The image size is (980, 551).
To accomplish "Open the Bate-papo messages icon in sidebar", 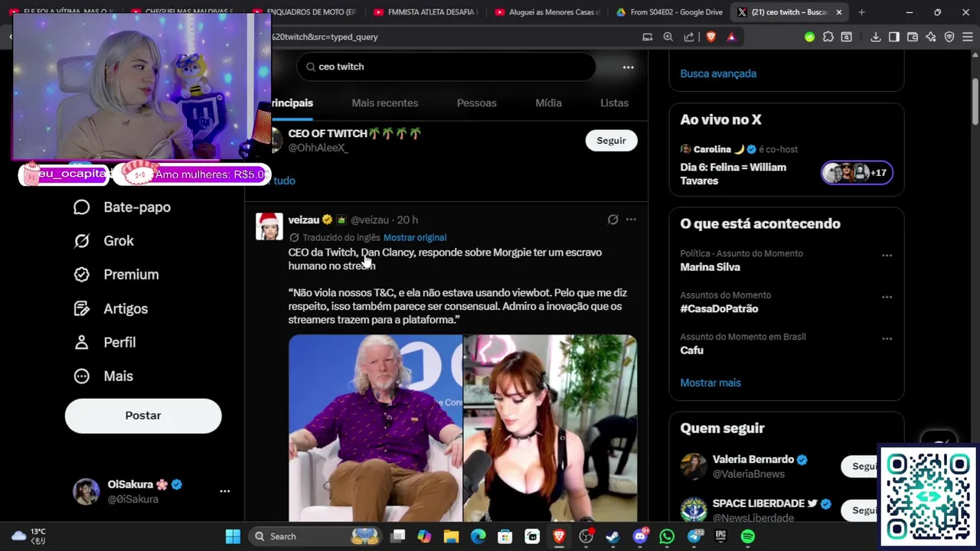I will [82, 207].
